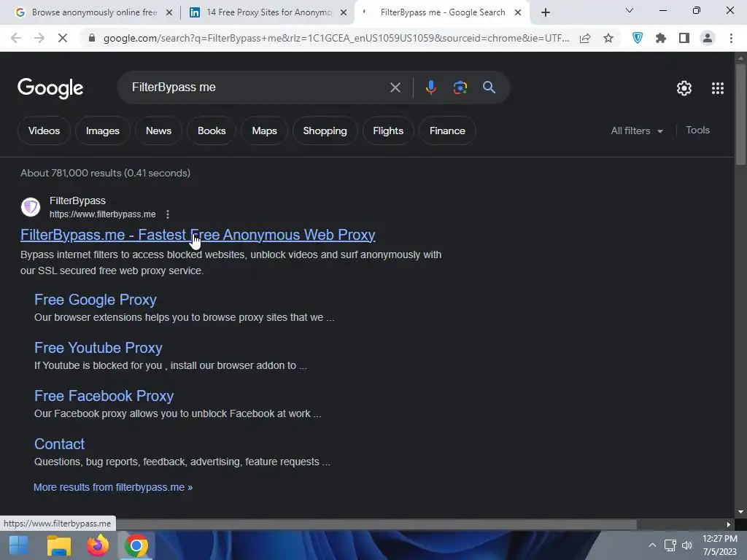Close the FilterBypass me search tab
Image resolution: width=747 pixels, height=560 pixels.
click(x=518, y=13)
